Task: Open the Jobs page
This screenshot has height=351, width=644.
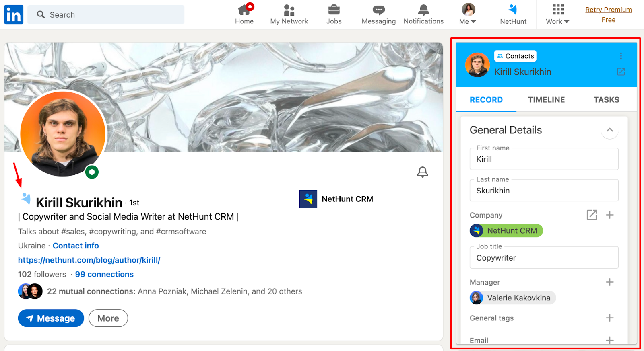Action: 334,14
